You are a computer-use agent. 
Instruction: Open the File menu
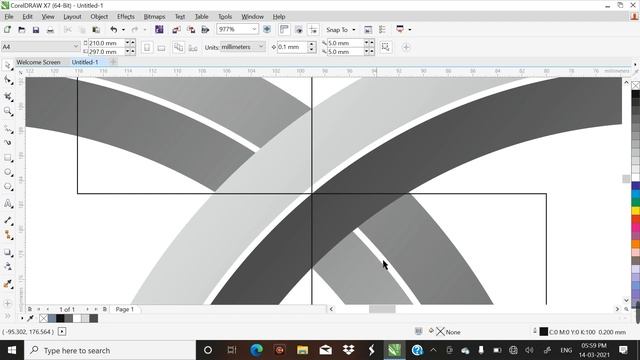(x=9, y=17)
